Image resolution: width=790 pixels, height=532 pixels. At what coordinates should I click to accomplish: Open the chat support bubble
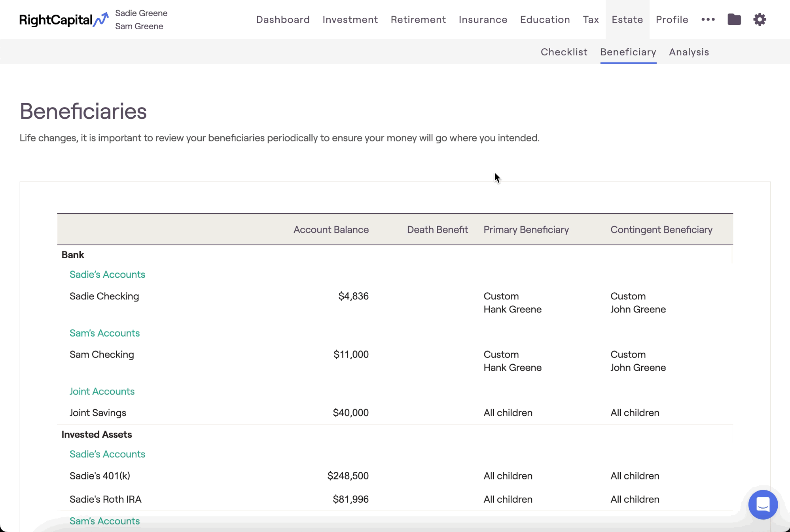click(x=762, y=504)
